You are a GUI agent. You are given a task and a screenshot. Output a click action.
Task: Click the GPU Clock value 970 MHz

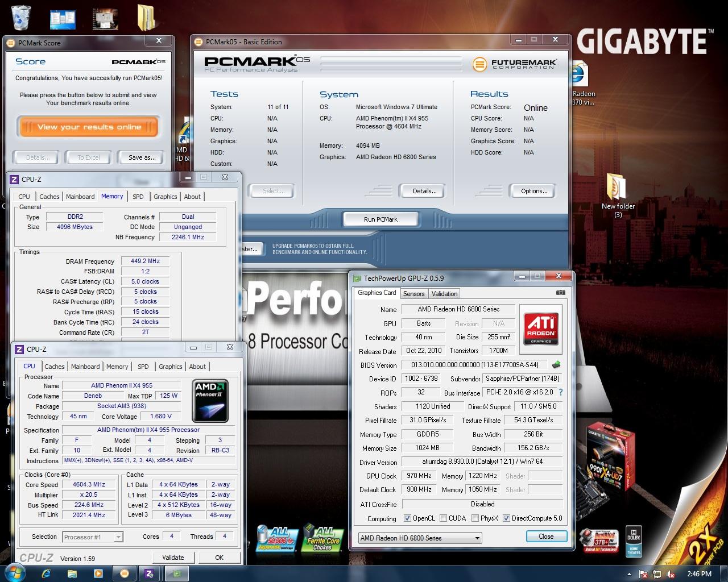pos(419,476)
